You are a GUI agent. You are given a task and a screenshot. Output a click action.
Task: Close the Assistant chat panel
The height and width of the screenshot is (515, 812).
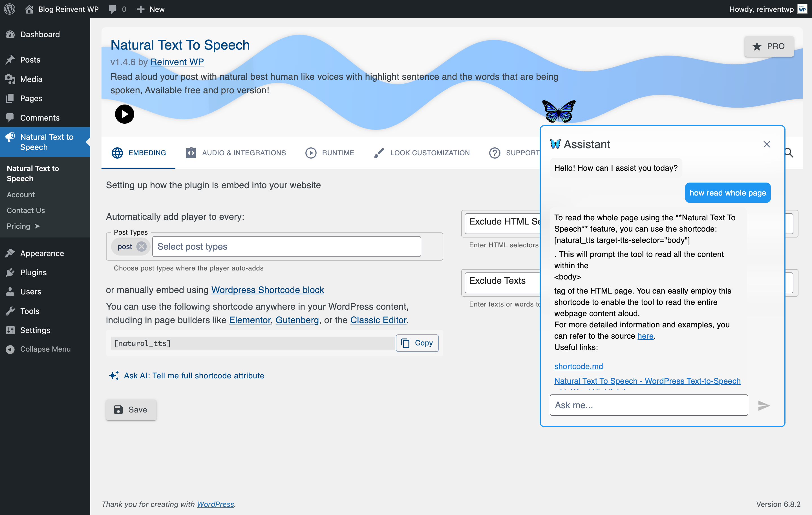pos(767,144)
